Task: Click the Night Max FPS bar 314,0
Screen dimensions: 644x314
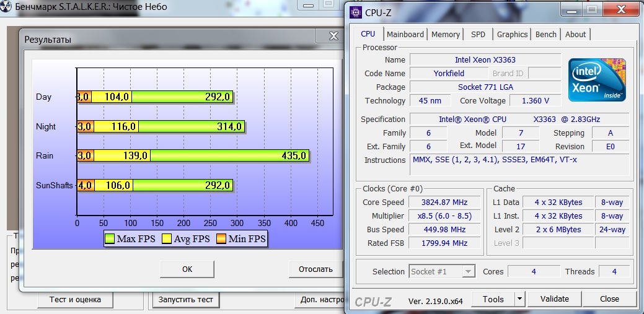Action: coord(192,126)
